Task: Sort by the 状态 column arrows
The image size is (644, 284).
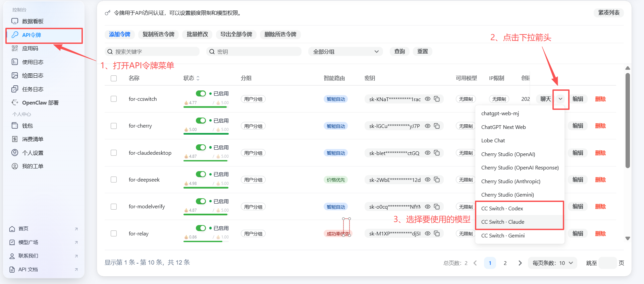Action: coord(198,78)
